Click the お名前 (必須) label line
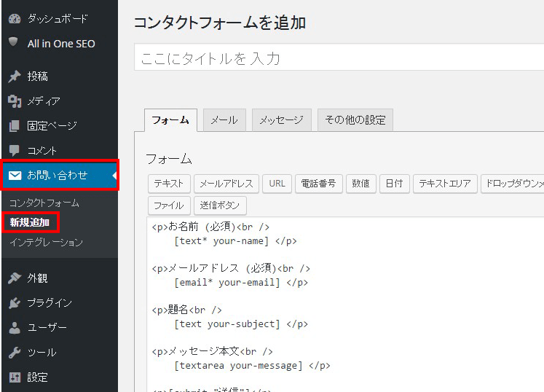 (x=210, y=227)
